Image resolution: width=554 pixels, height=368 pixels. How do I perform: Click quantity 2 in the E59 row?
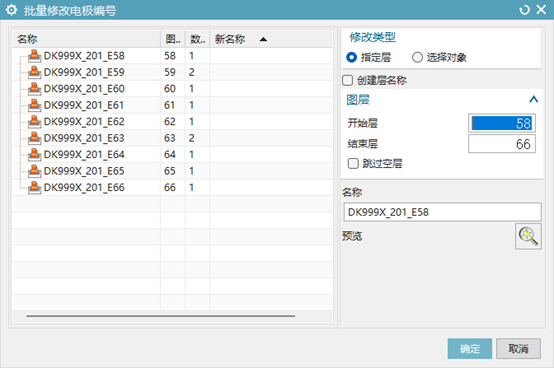pyautogui.click(x=191, y=72)
